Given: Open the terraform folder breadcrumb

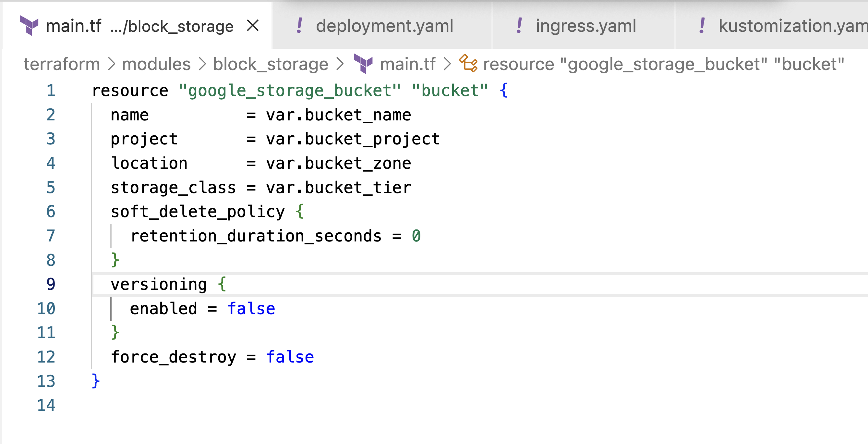Looking at the screenshot, I should pos(62,64).
